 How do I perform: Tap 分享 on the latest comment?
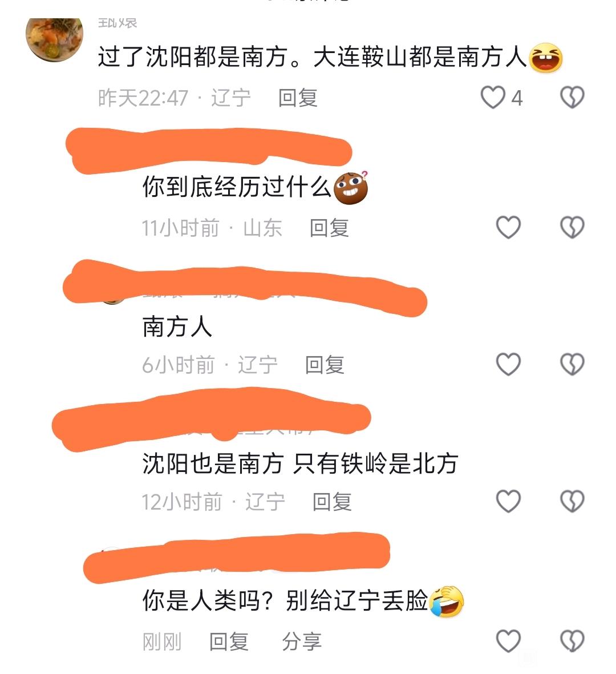[302, 642]
